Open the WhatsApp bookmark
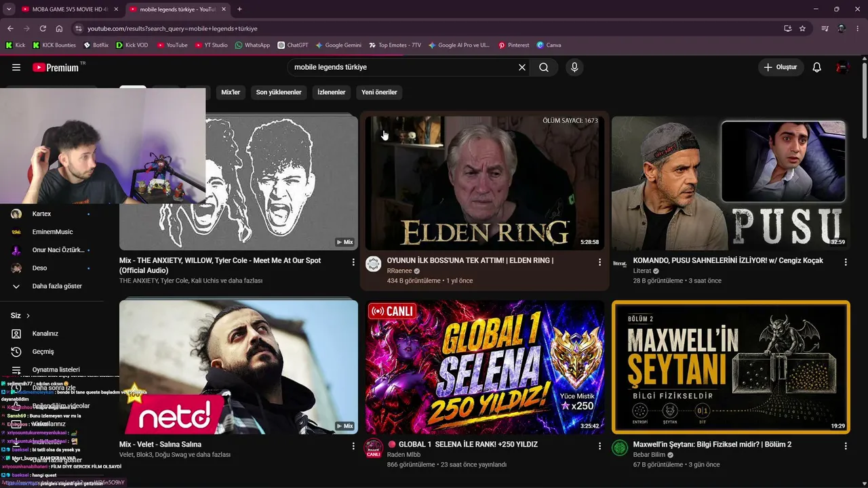This screenshot has height=488, width=868. (252, 45)
